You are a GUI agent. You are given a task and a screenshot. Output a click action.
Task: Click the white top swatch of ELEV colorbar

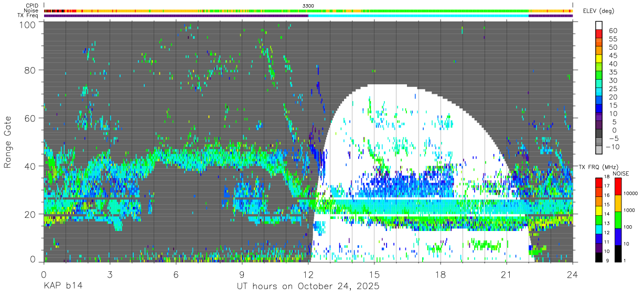(599, 26)
